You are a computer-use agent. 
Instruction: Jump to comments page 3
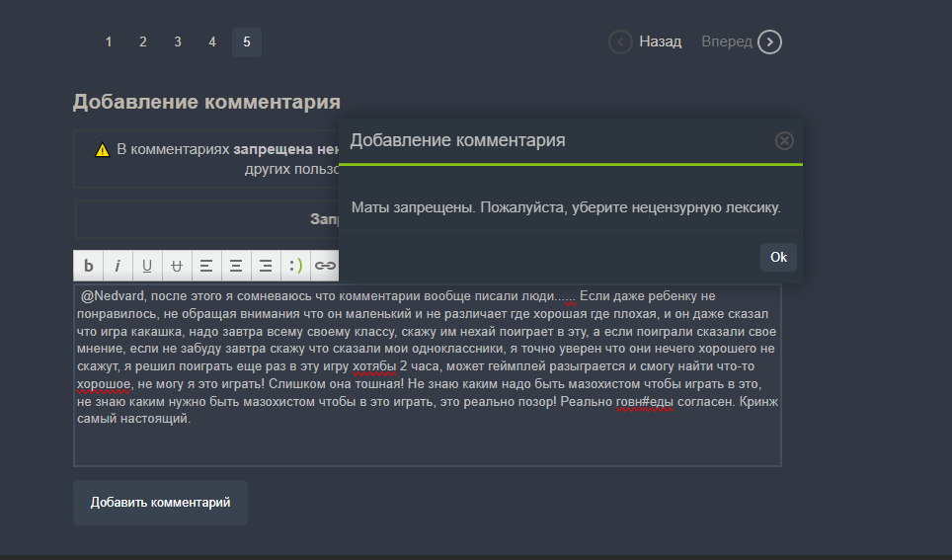(x=178, y=42)
